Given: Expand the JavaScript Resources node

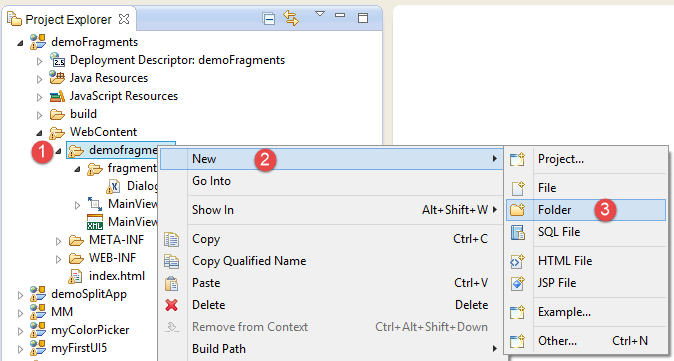Looking at the screenshot, I should point(40,97).
